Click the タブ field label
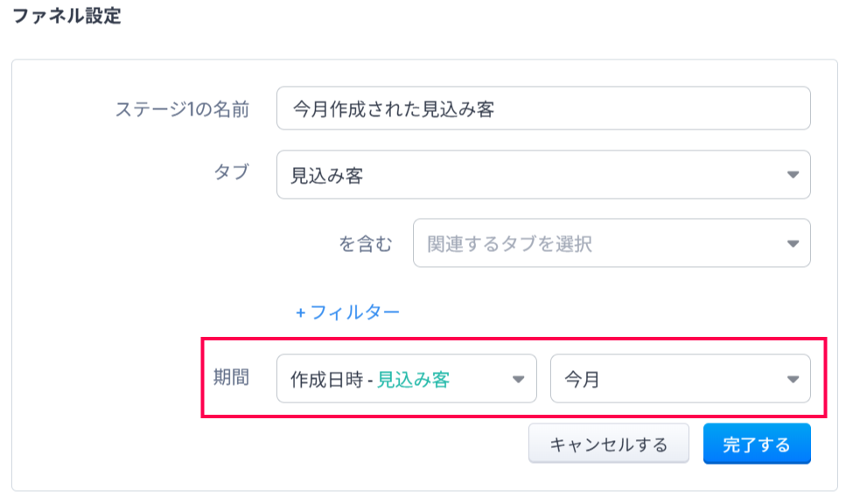The width and height of the screenshot is (853, 504). pyautogui.click(x=231, y=172)
